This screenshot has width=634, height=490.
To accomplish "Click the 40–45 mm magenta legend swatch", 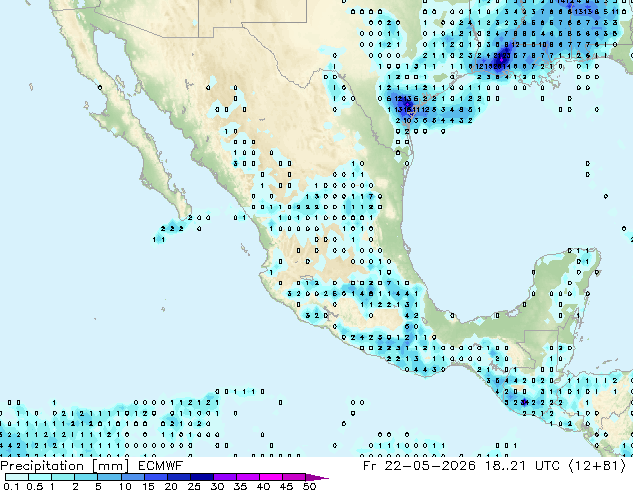I will point(271,477).
